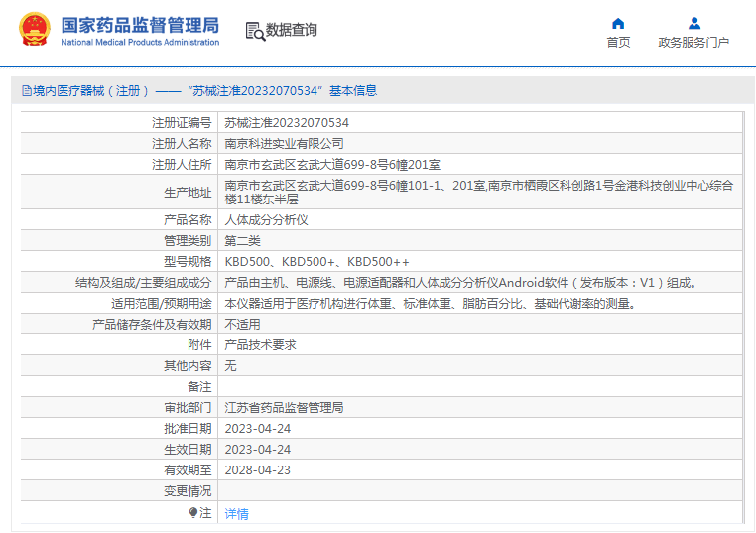Click the lightbulb icon beside 注
Viewport: 756px width, 533px height.
193,512
